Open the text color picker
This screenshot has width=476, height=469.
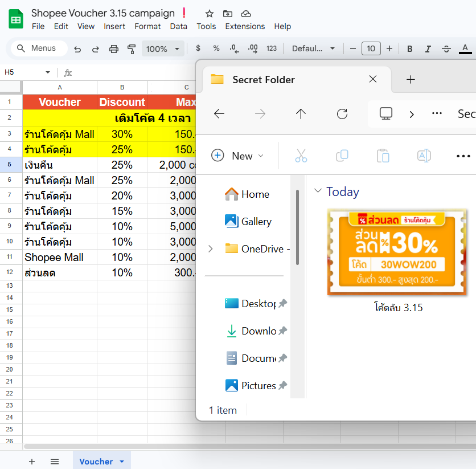point(465,48)
